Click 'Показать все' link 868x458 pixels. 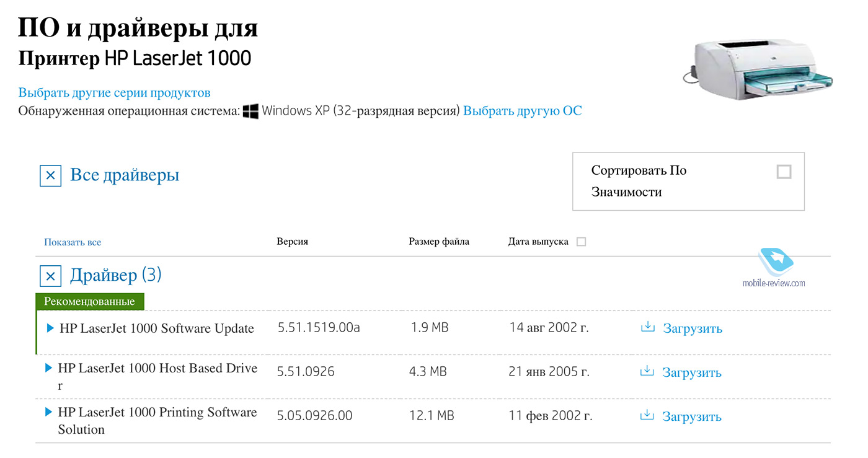pos(73,242)
